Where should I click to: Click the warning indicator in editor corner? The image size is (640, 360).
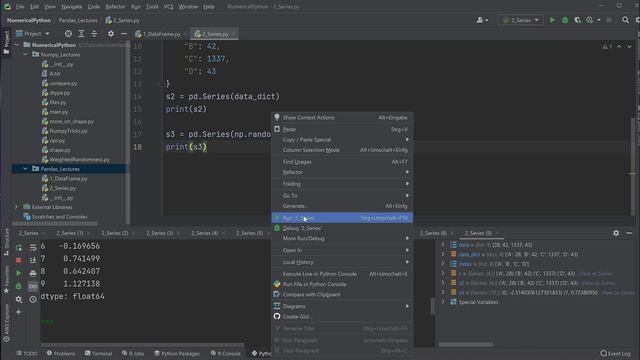607,47
